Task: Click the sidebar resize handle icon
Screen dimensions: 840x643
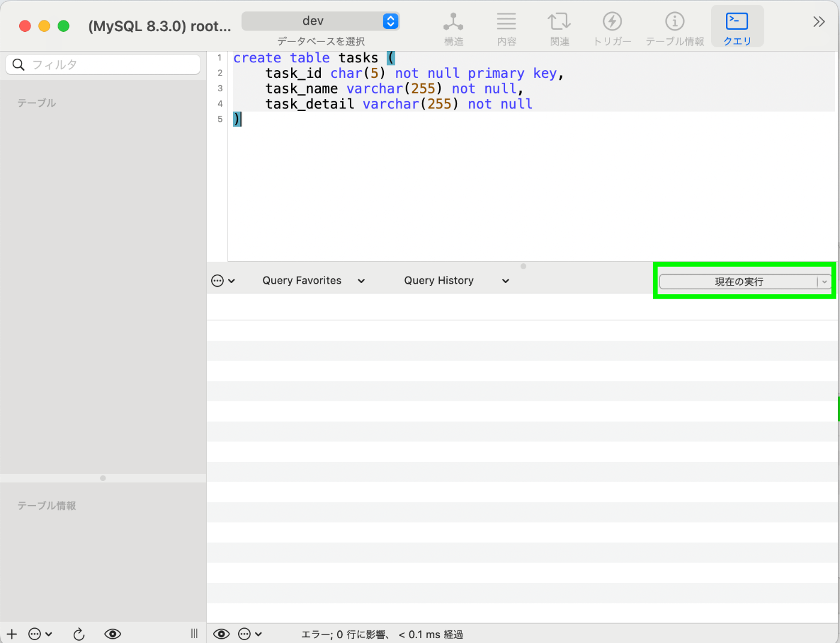Action: point(194,634)
